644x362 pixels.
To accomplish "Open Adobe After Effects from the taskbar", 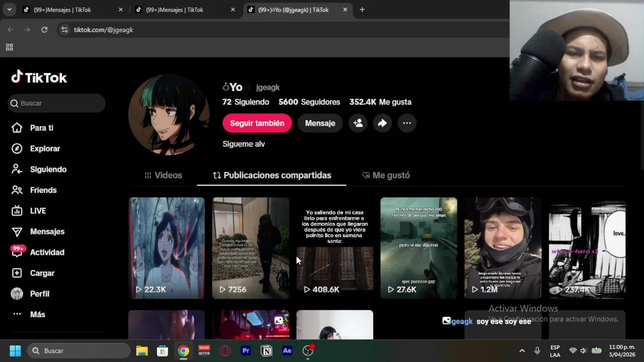I will [287, 351].
